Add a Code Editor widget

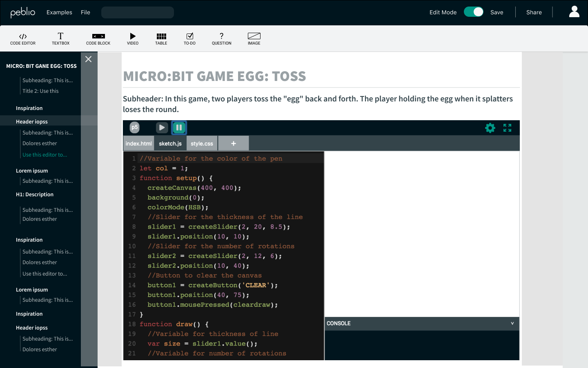coord(23,39)
